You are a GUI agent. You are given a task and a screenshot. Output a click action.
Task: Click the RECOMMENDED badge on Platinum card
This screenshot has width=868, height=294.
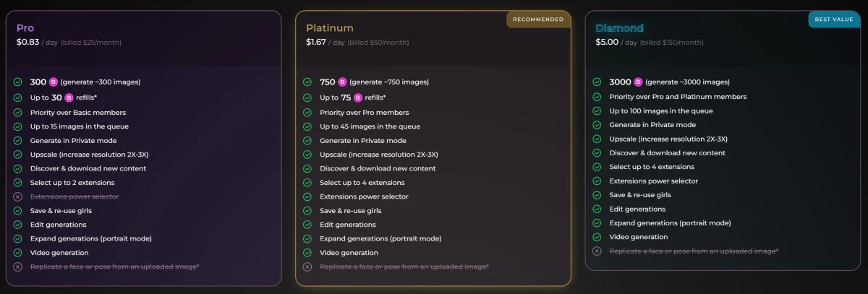[538, 20]
